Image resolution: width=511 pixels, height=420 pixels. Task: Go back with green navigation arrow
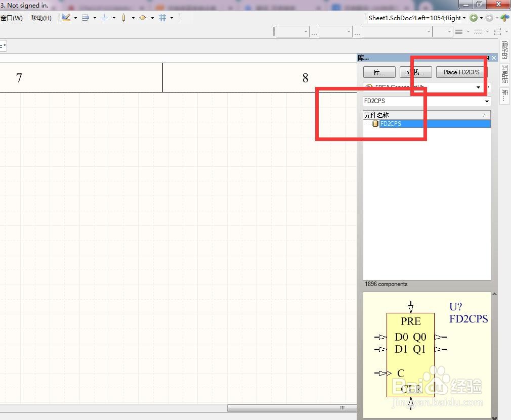point(474,18)
